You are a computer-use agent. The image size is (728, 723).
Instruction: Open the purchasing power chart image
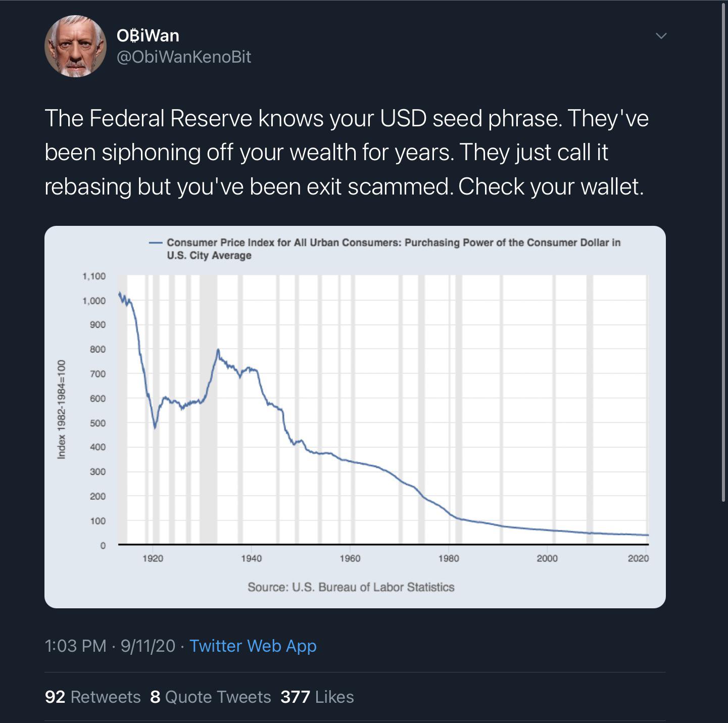pos(355,417)
